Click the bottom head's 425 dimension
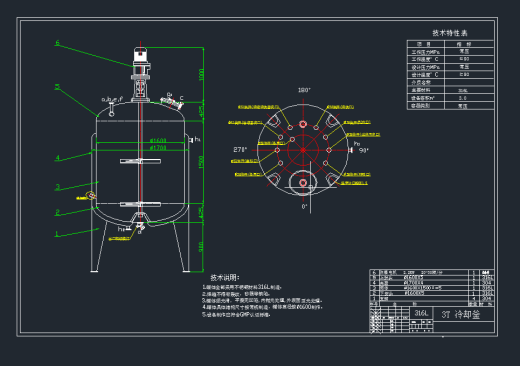The image size is (520, 366). coord(201,213)
